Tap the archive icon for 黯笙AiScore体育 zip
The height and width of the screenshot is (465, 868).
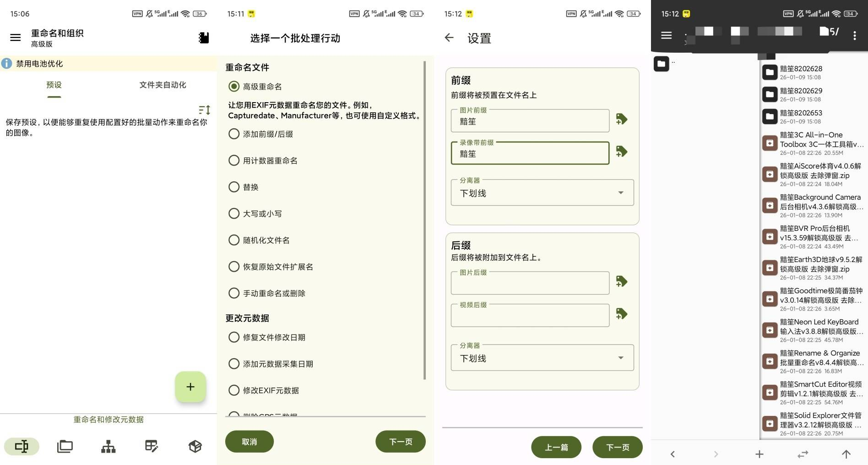click(x=770, y=175)
